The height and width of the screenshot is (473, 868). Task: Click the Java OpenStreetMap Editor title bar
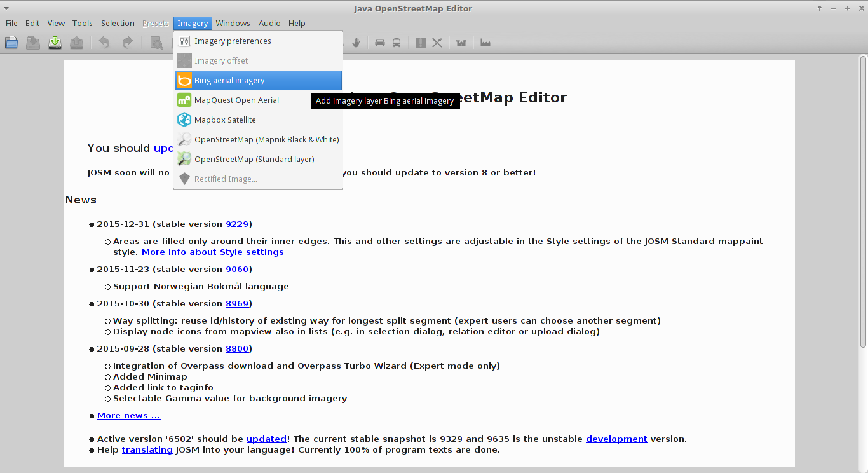[413, 8]
